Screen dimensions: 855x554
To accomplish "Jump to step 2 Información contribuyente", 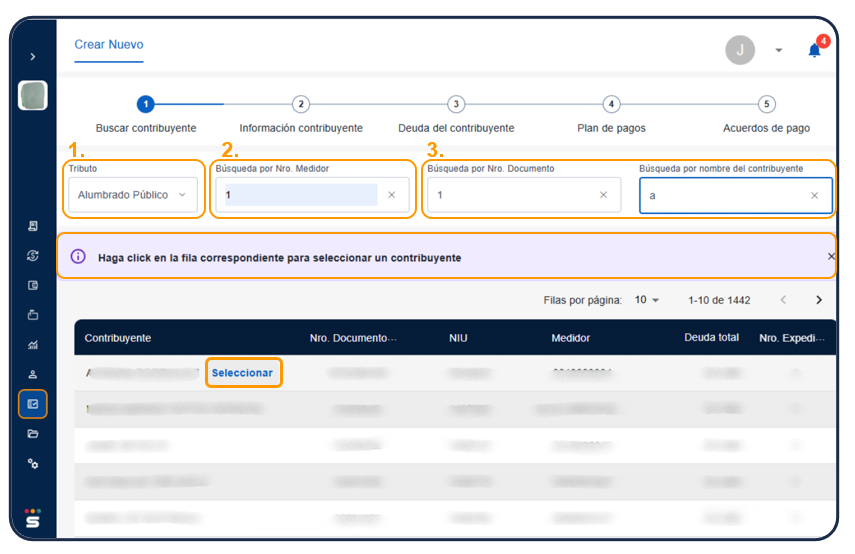I will (301, 104).
